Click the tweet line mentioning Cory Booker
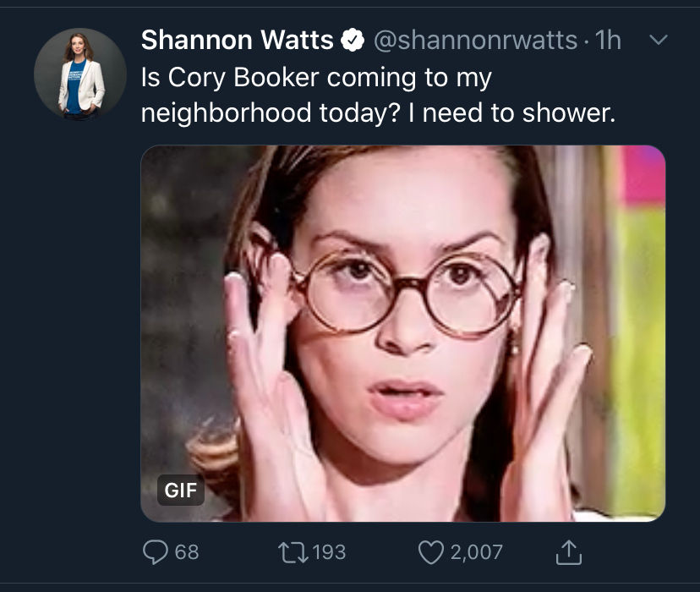Image resolution: width=700 pixels, height=592 pixels. 316,78
